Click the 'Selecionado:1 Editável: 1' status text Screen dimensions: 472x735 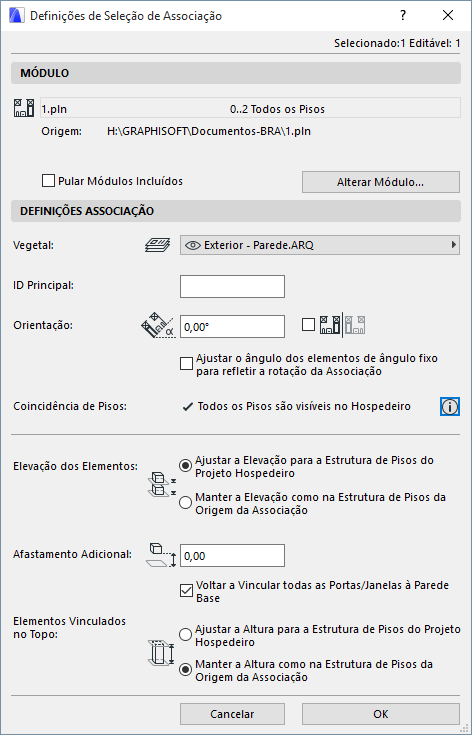397,44
